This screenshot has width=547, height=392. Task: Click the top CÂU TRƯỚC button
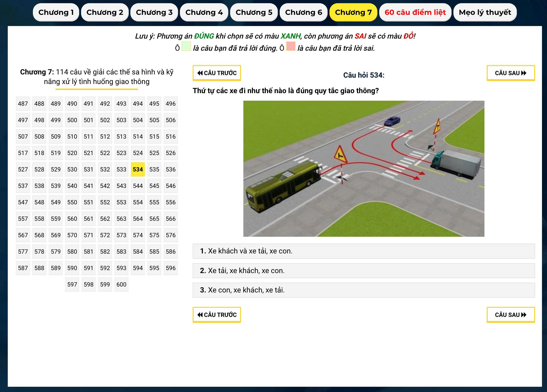[x=217, y=73]
